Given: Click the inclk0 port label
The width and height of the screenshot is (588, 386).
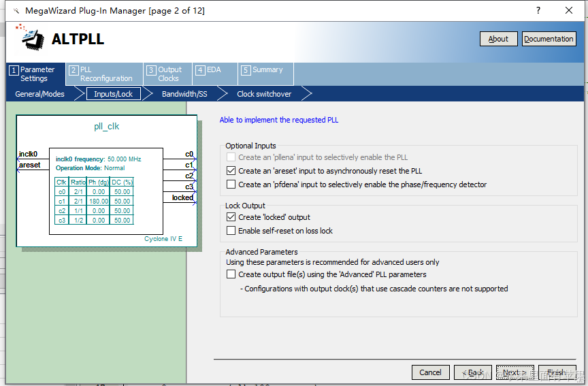Looking at the screenshot, I should (28, 154).
